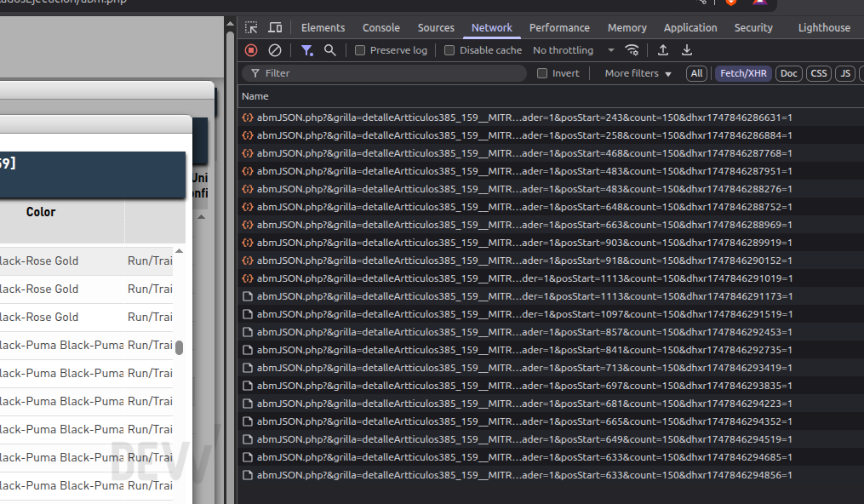Clear the network log
Image resolution: width=864 pixels, height=504 pixels.
274,50
